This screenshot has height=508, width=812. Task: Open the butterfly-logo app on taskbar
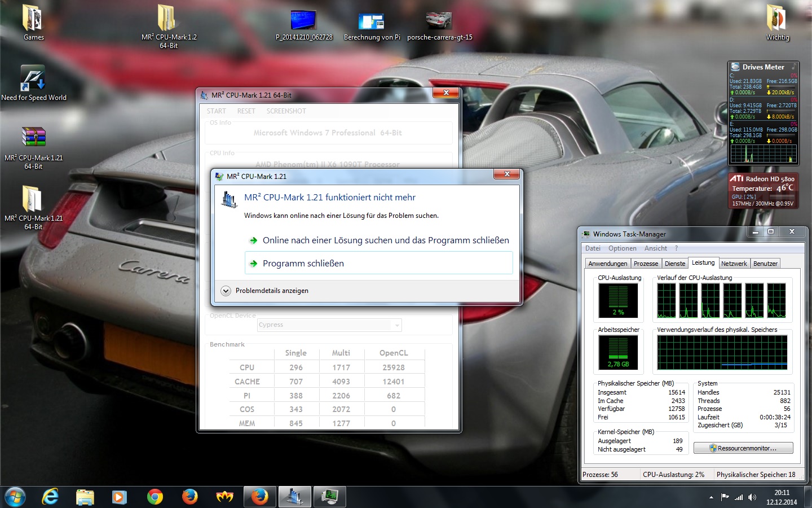(x=224, y=497)
